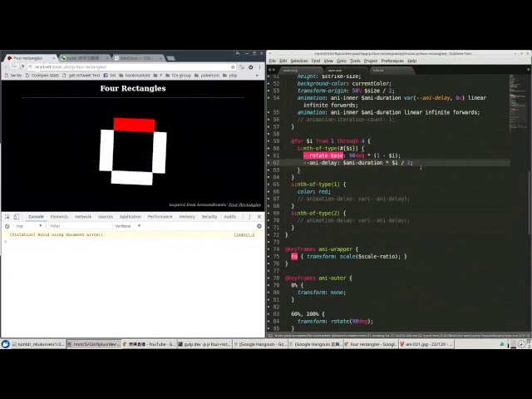Switch to the Audits tab in DevTools

tap(229, 217)
